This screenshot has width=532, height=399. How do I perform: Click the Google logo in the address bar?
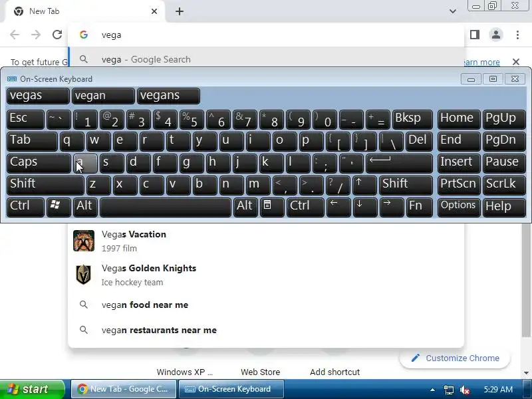coord(84,35)
